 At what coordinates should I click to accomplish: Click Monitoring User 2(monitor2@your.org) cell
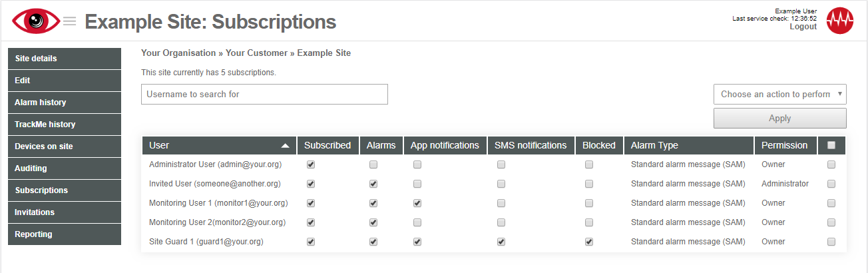(x=217, y=222)
